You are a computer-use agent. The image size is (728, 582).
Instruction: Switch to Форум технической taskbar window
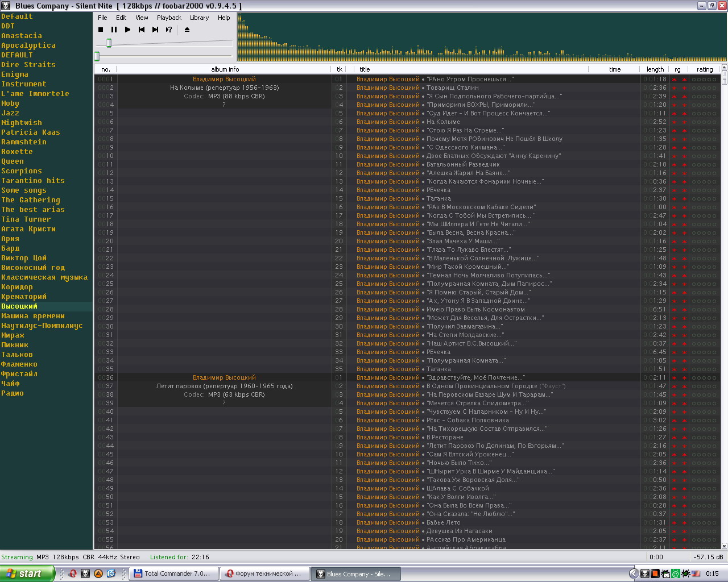[x=265, y=574]
